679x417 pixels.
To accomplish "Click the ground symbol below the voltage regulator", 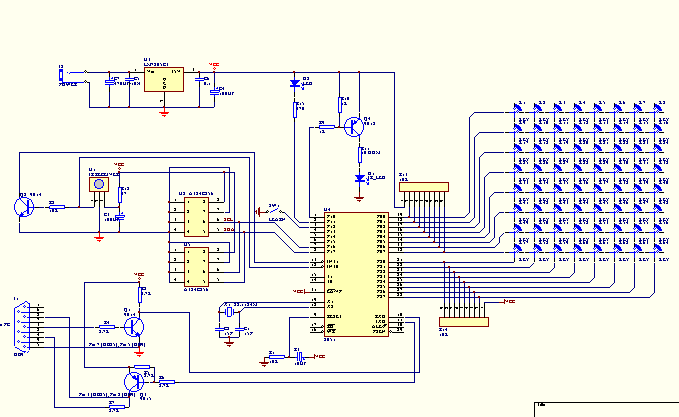I will pos(162,113).
